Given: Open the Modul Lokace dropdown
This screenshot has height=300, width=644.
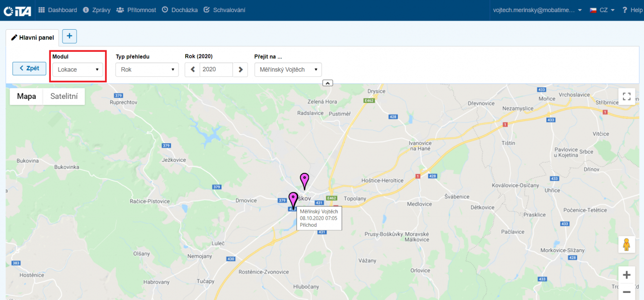Looking at the screenshot, I should pyautogui.click(x=77, y=70).
